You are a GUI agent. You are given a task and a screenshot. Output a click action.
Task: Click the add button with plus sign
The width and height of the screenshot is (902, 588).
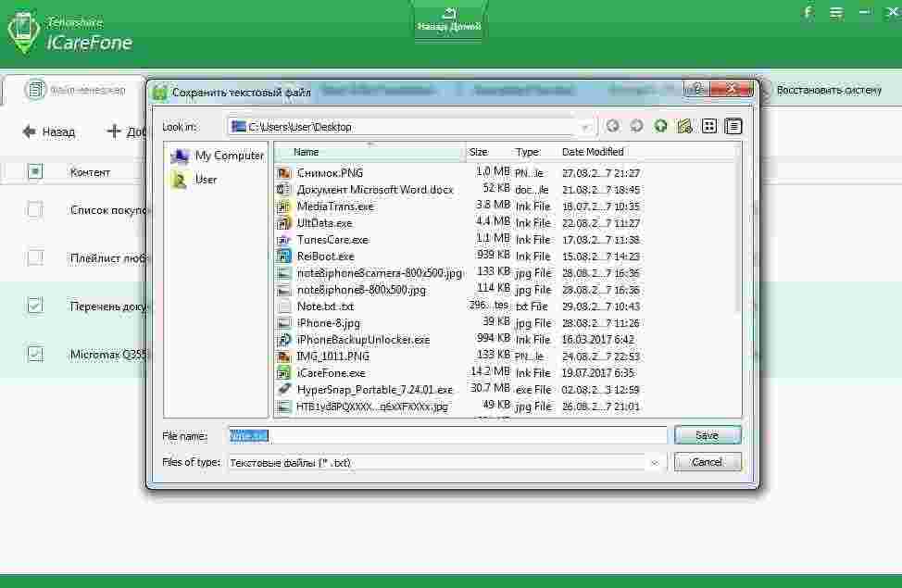coord(127,131)
